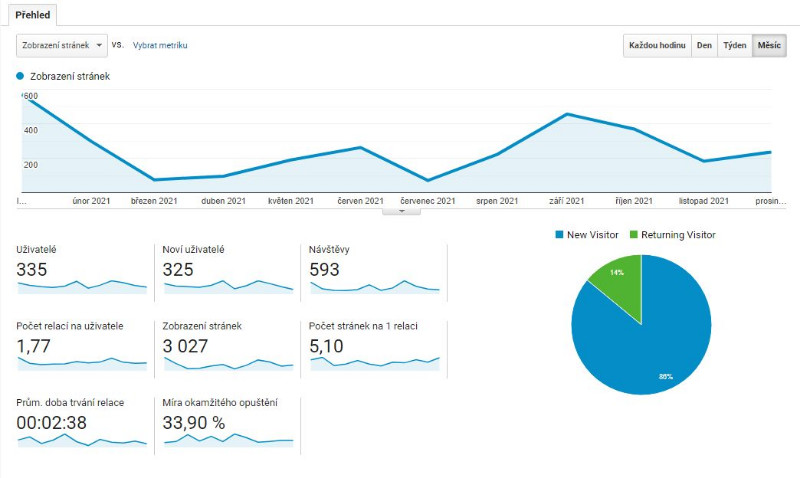
Task: Switch chart to Den granularity
Action: (704, 46)
